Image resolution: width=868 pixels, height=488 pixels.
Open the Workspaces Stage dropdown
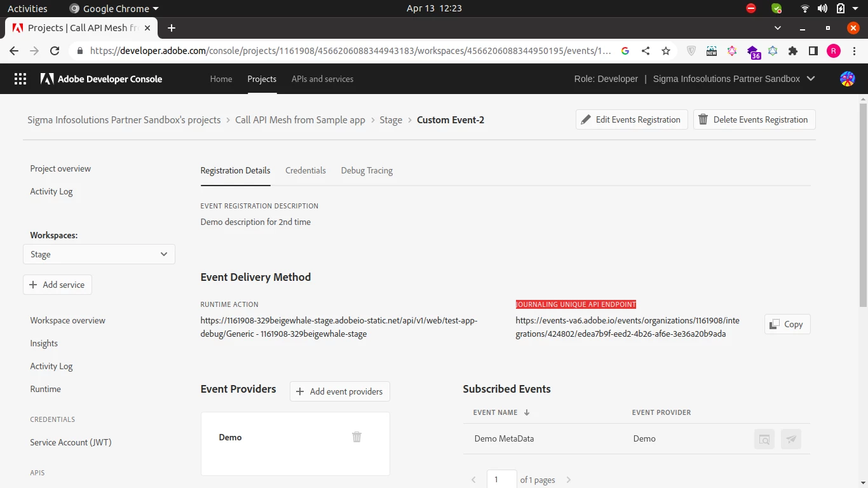pyautogui.click(x=99, y=254)
